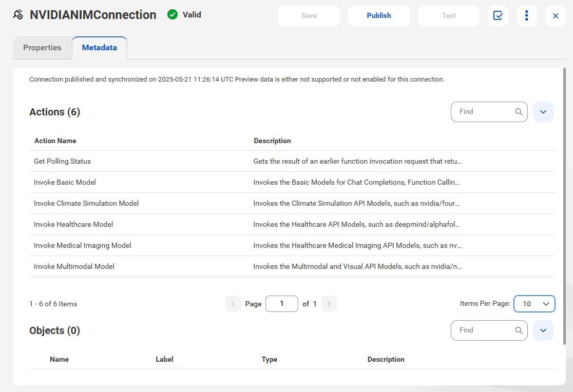This screenshot has height=392, width=573.
Task: Click the Page number input box
Action: click(282, 304)
